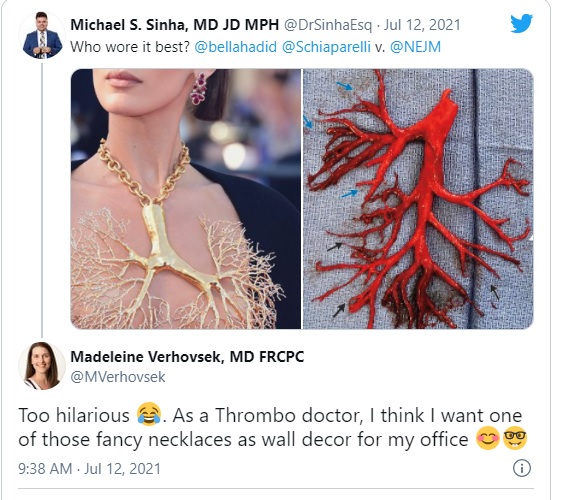580x500 pixels.
Task: Open Madeleine Verhovsek's profile picture
Action: coord(42,366)
